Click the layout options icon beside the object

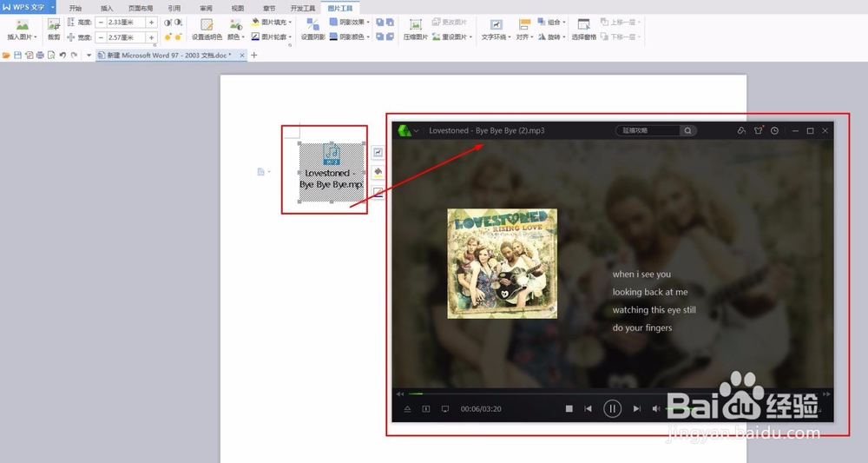click(378, 152)
